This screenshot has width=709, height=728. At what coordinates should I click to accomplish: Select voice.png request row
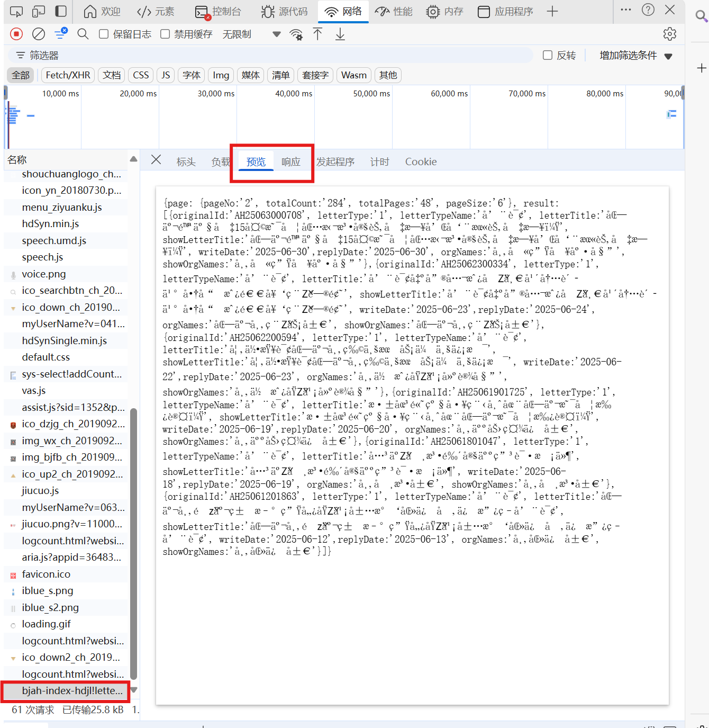[x=66, y=274]
